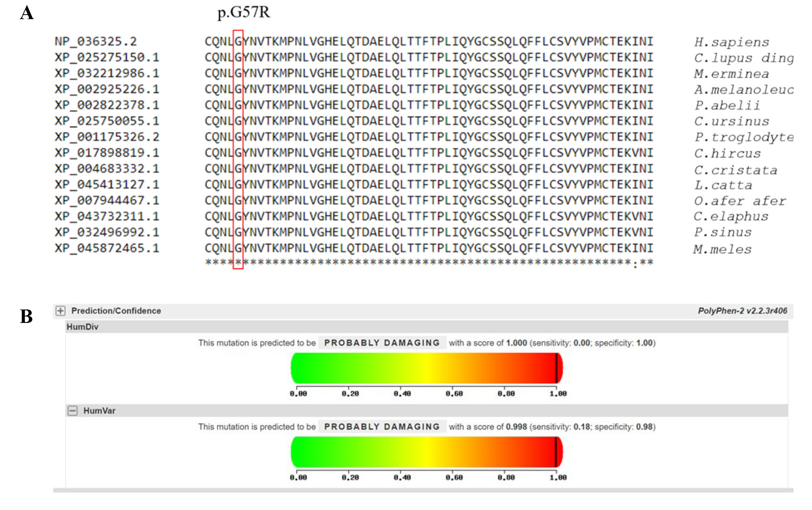The width and height of the screenshot is (812, 510).
Task: Click the HumDiv section header
Action: click(x=83, y=327)
